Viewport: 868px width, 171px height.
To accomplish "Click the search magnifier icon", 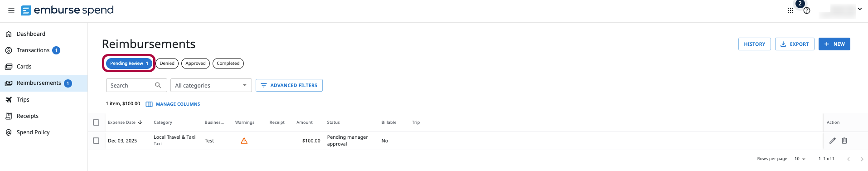I will (x=158, y=85).
